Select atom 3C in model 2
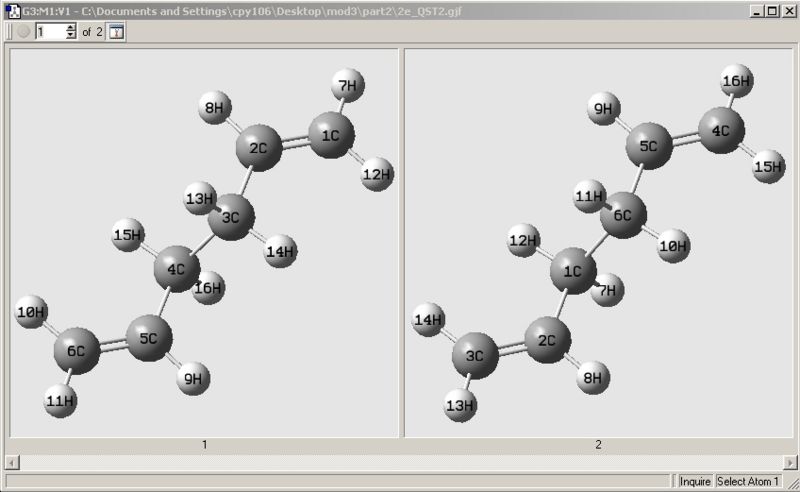This screenshot has height=492, width=800. pos(475,356)
